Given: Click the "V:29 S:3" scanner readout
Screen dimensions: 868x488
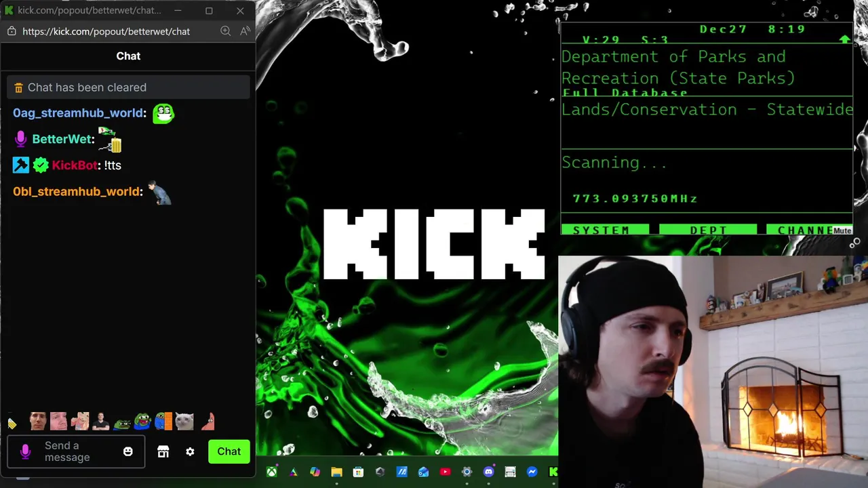Looking at the screenshot, I should point(625,40).
